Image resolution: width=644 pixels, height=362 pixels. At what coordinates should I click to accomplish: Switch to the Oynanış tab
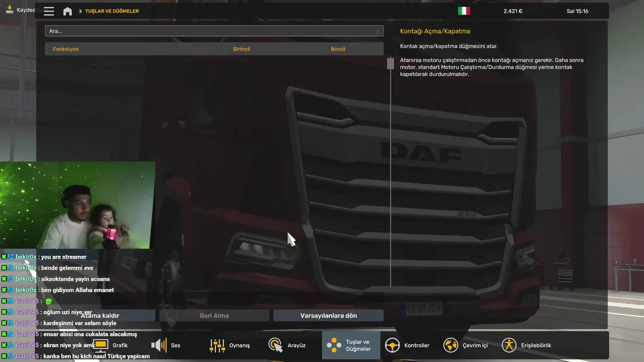tap(230, 345)
